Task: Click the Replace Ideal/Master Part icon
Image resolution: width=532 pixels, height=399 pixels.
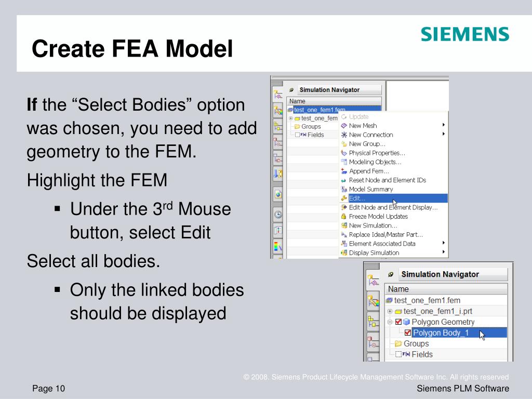Action: [x=344, y=234]
